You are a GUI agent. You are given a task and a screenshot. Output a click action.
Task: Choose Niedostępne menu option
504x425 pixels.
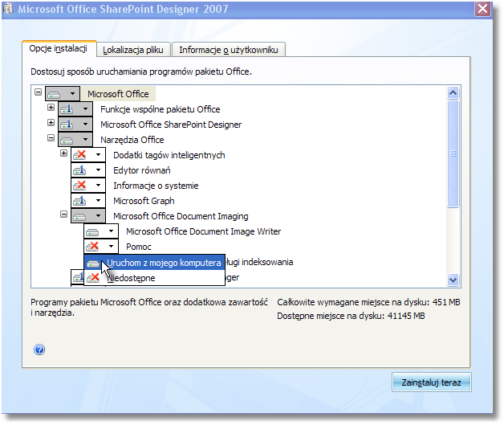tap(154, 278)
